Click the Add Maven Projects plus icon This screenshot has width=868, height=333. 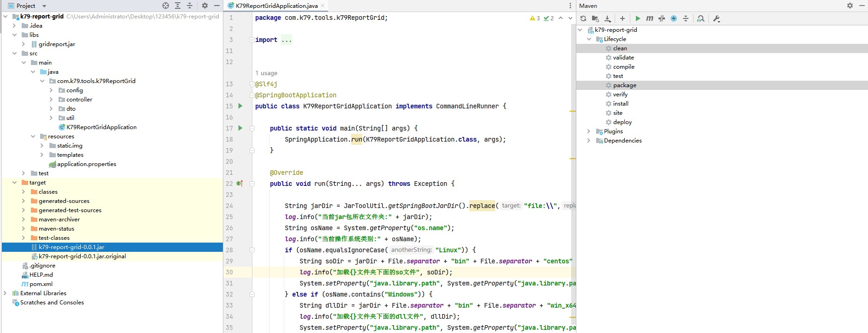[x=623, y=18]
